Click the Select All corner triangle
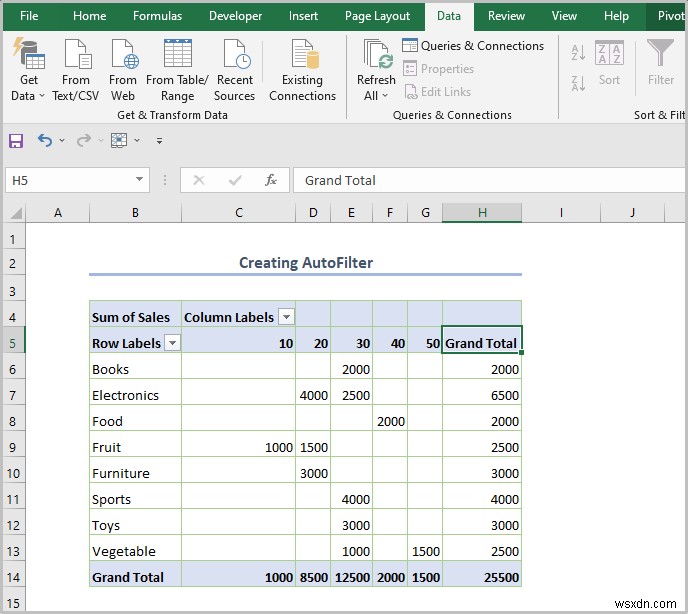 [16, 213]
